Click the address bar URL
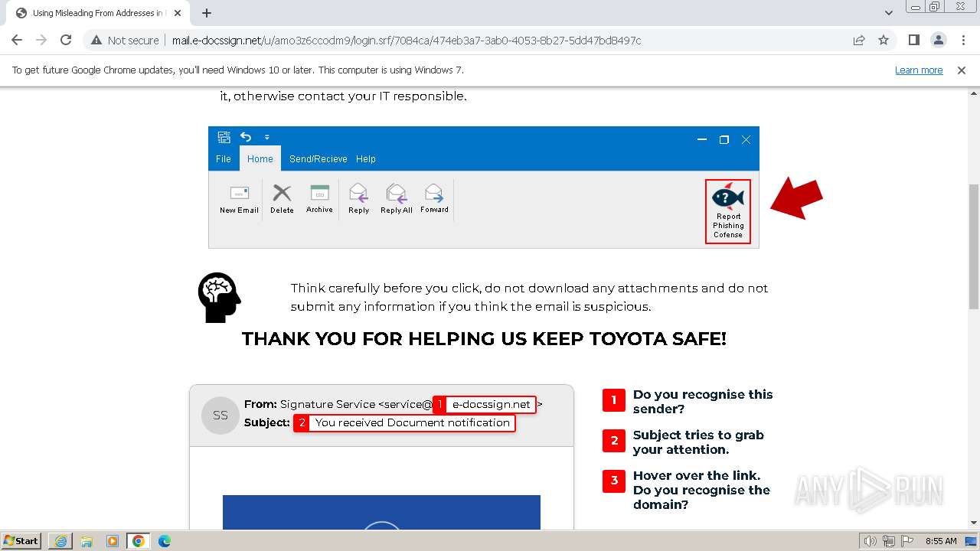 (x=407, y=40)
